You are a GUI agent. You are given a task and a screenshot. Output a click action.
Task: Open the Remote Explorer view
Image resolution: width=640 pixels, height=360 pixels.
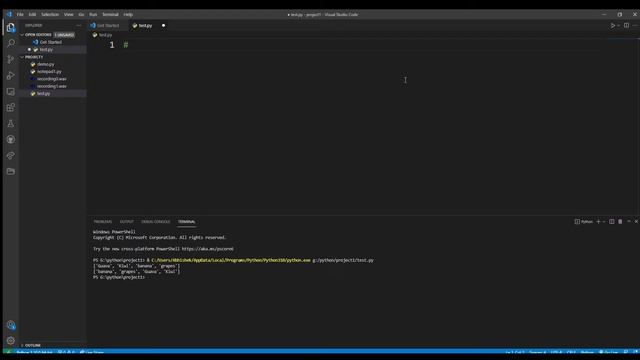click(11, 91)
